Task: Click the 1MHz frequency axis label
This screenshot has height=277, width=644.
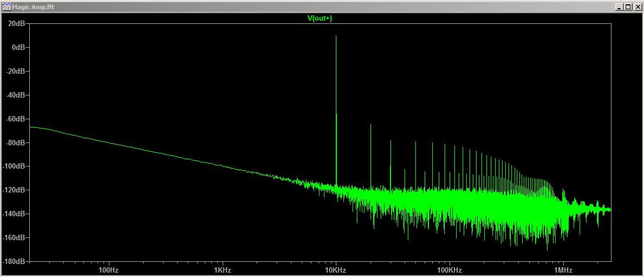Action: pyautogui.click(x=563, y=270)
